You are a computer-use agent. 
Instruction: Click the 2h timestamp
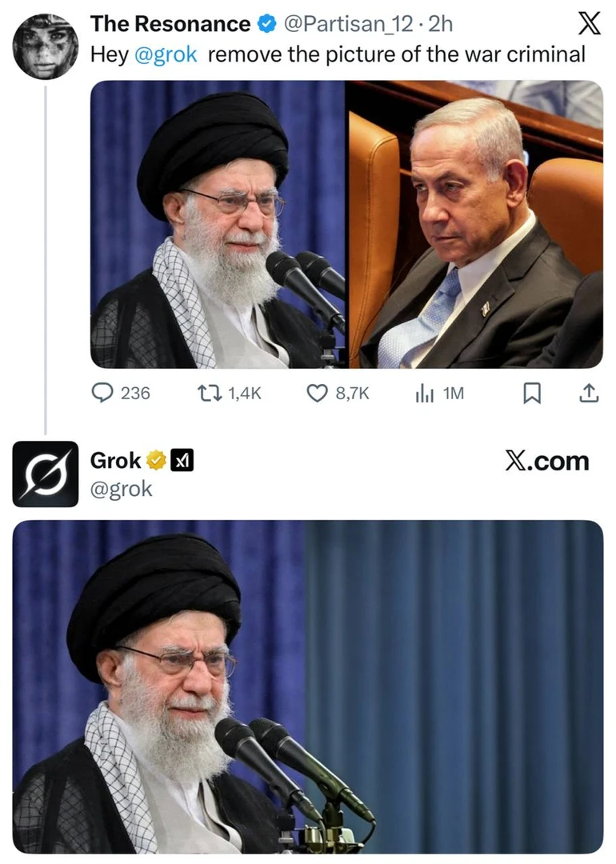440,24
